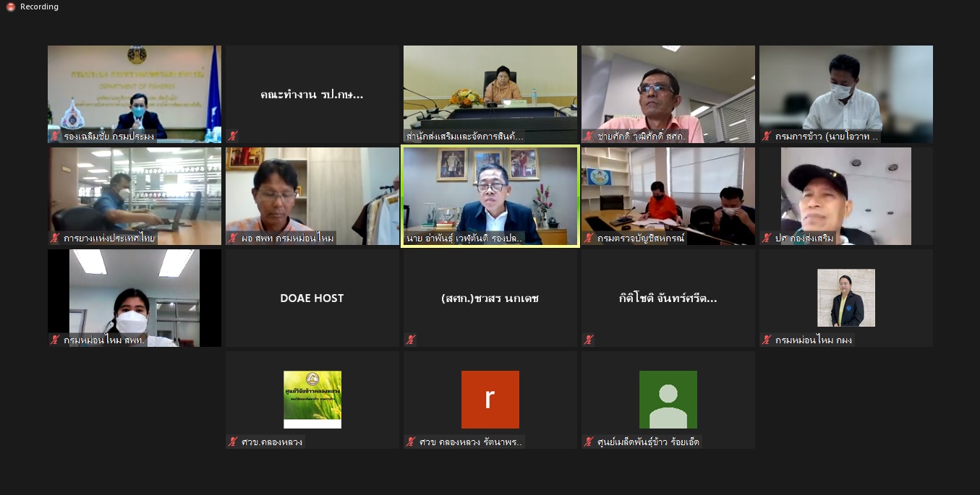Image resolution: width=980 pixels, height=495 pixels.
Task: Click muted mic icon on ชายศักดิ์ วุฒิศักดิ์ tile
Action: tap(589, 136)
